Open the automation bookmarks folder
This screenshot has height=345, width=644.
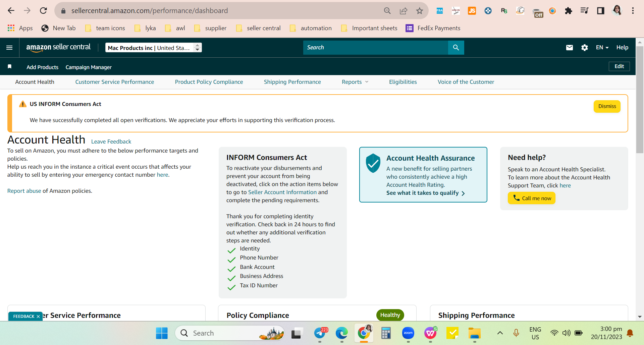point(311,28)
